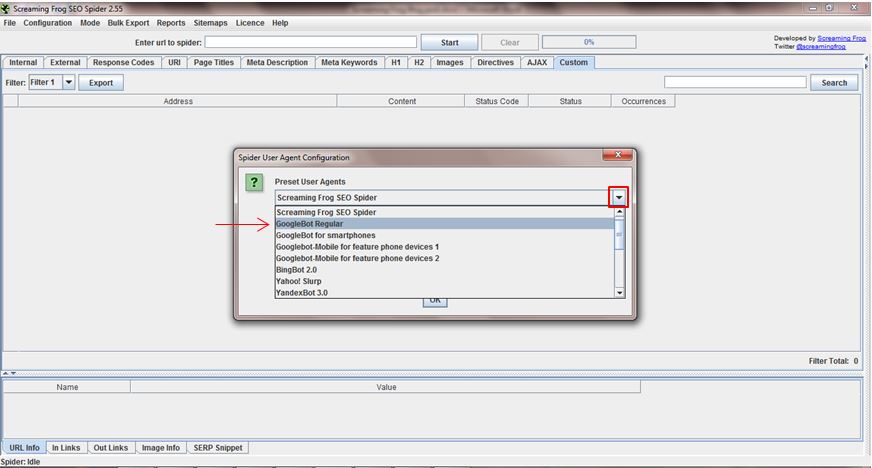Switch to the AJAX tab
The image size is (872, 468).
point(537,62)
